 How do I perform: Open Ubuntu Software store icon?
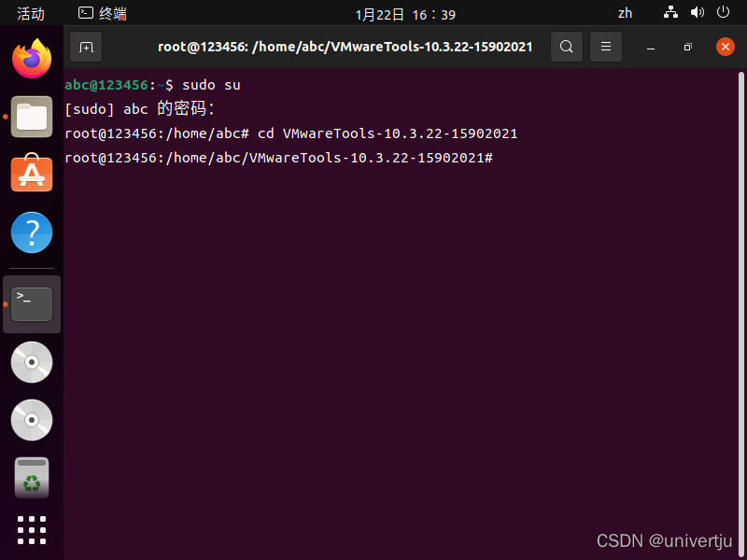tap(32, 175)
